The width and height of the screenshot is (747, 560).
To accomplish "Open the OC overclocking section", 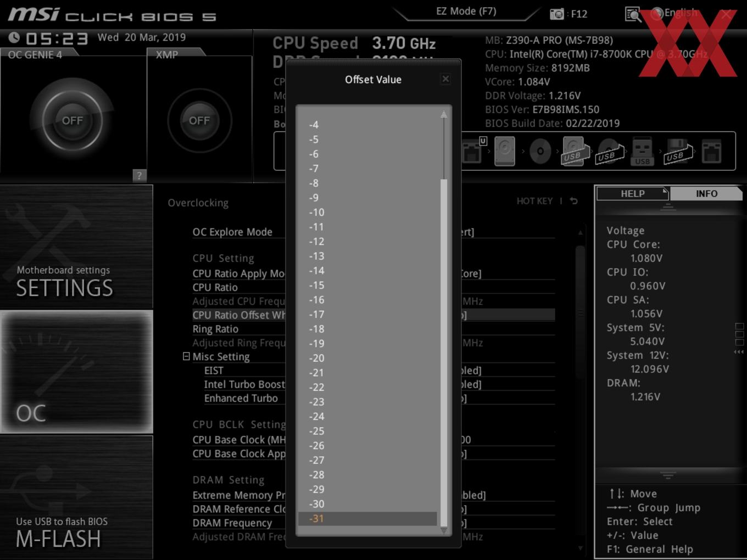I will click(x=76, y=372).
